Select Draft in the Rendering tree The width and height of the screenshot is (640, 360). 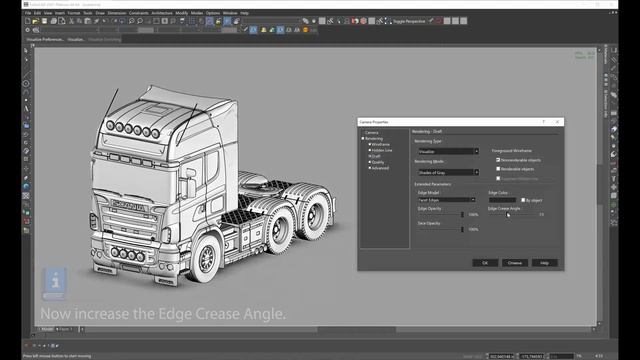coord(376,156)
